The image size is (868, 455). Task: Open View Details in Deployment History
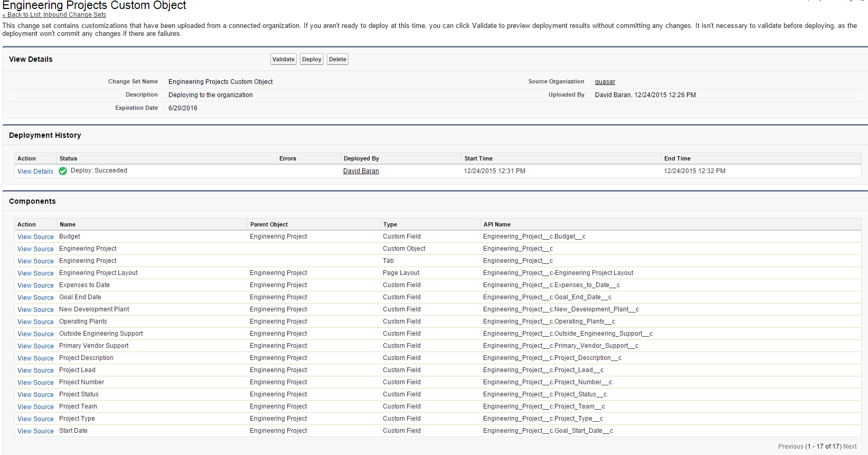click(x=35, y=172)
